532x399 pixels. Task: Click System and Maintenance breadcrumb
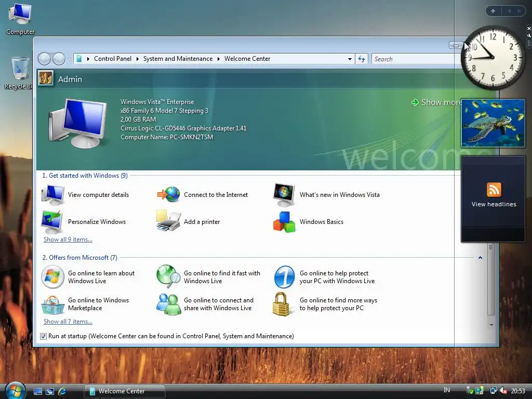point(178,59)
